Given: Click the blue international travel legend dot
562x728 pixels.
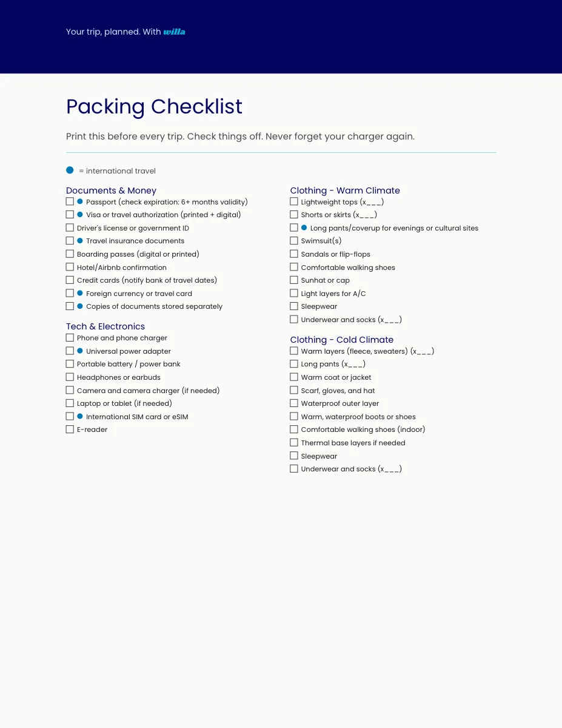Looking at the screenshot, I should pyautogui.click(x=70, y=170).
